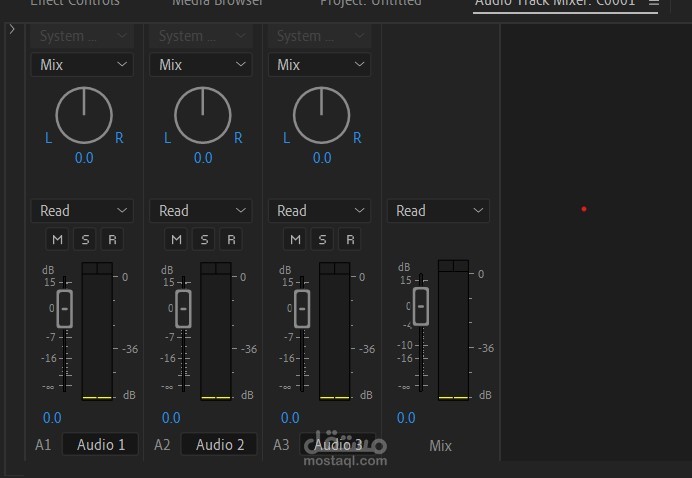Image resolution: width=692 pixels, height=478 pixels.
Task: Click Audio 2 volume fader handle
Action: (x=183, y=309)
